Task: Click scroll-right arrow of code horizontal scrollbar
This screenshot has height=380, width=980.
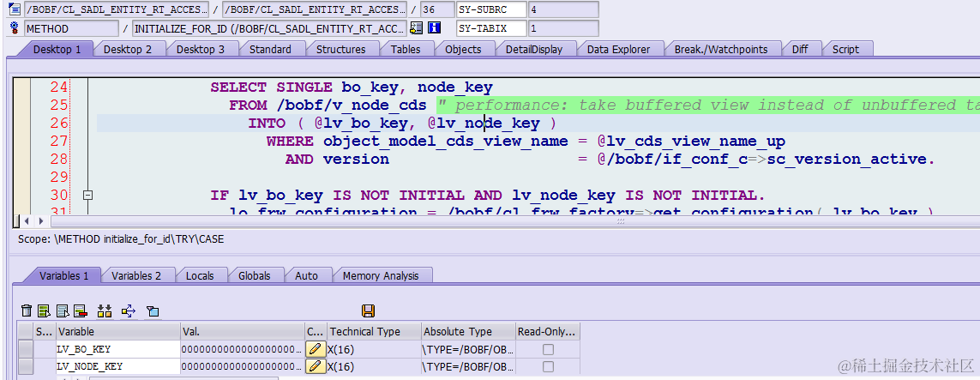Action: (41, 221)
